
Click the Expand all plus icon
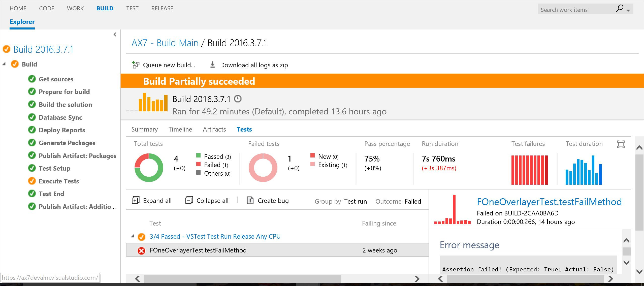click(136, 200)
